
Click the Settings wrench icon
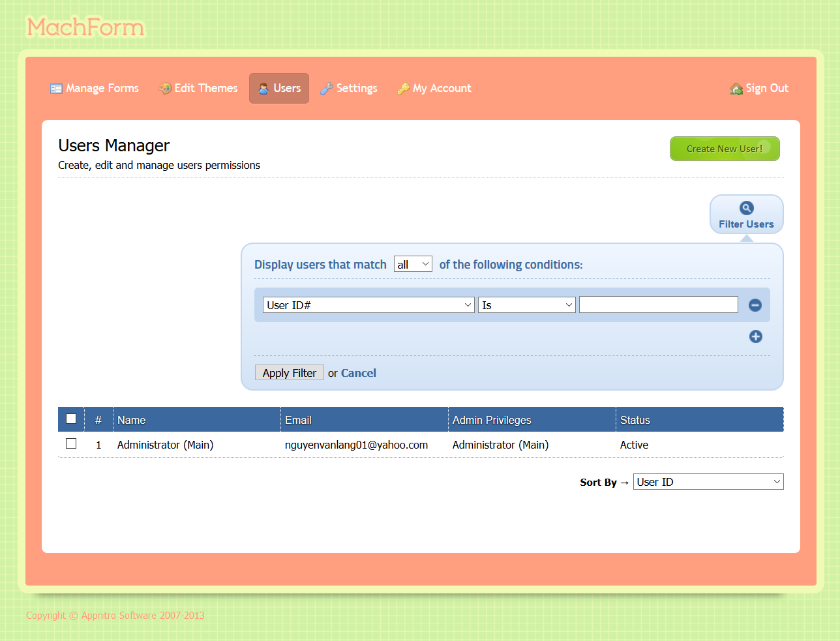(x=327, y=89)
